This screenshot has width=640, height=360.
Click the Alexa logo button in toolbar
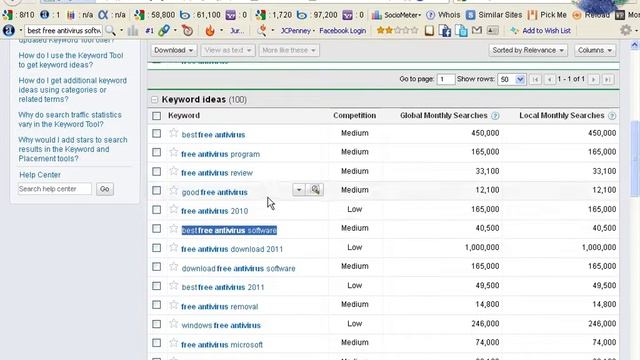(x=9, y=30)
